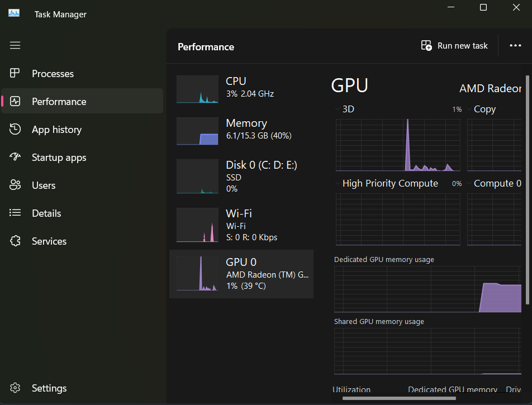Open the High Priority Compute engine dropdown

(338, 183)
